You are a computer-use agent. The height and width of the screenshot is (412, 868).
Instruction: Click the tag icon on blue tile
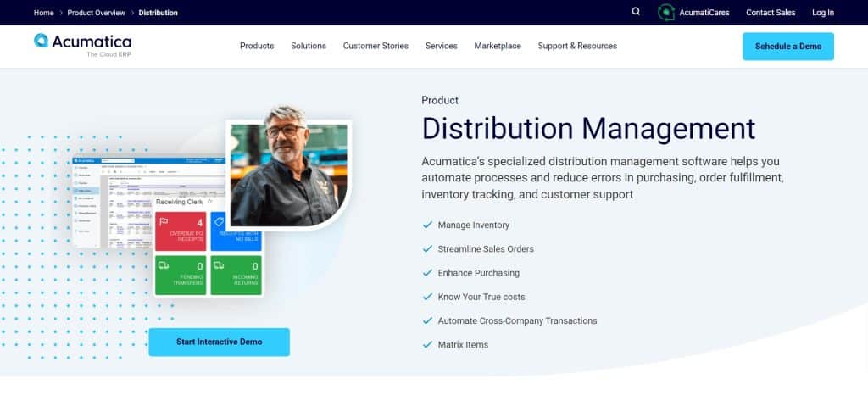coord(219,221)
